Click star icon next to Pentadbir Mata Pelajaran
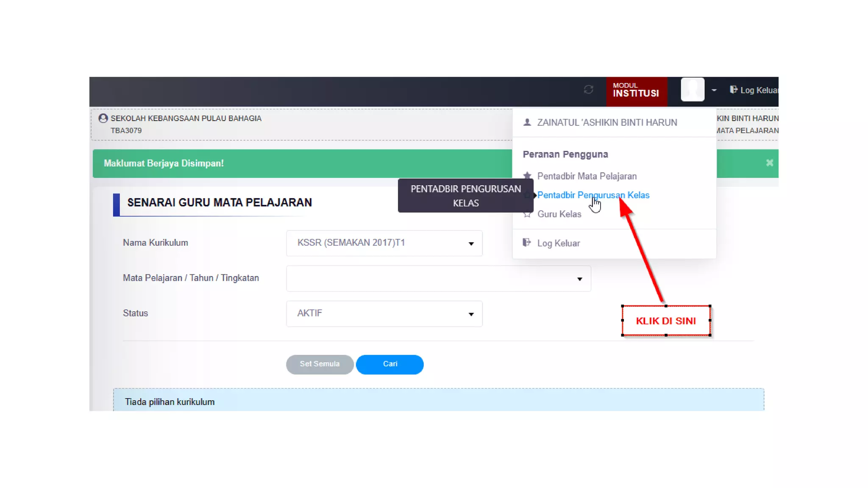This screenshot has width=868, height=488. click(x=527, y=176)
